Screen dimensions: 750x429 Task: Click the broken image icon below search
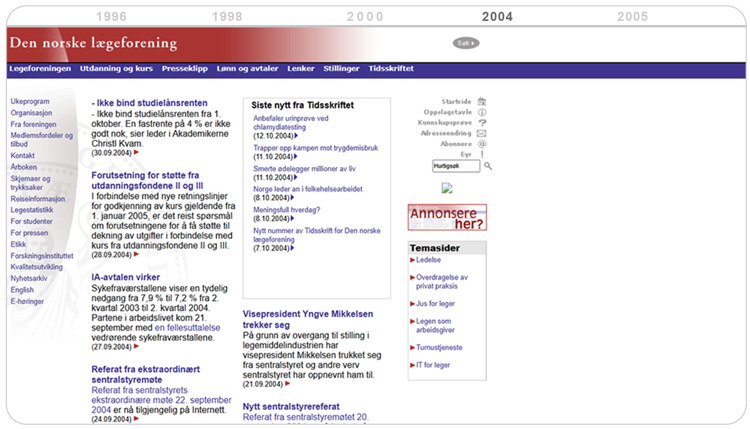(447, 188)
